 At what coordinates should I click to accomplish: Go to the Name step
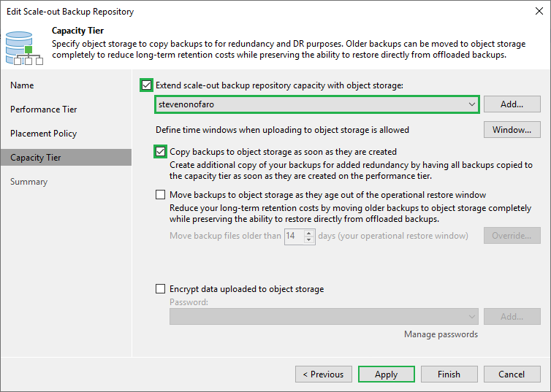(x=22, y=85)
